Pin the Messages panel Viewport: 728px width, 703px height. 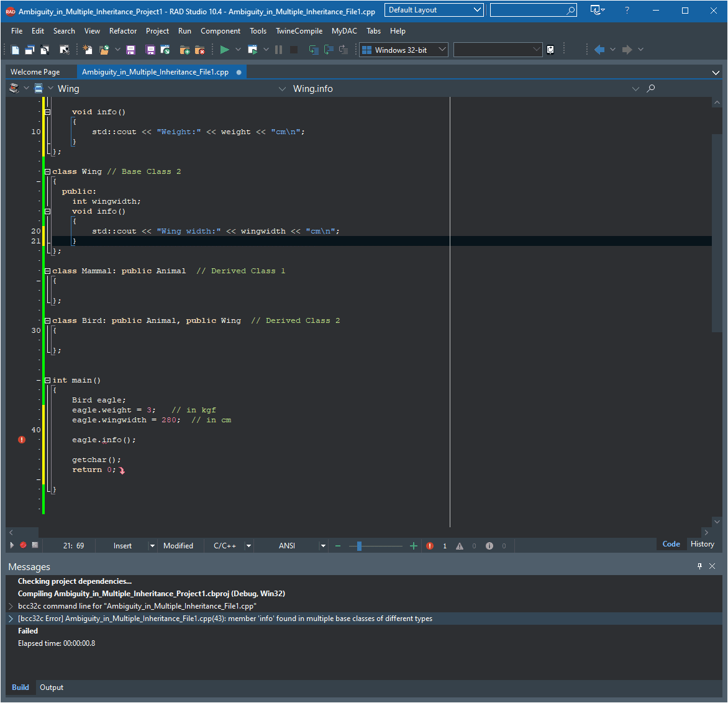coord(699,566)
